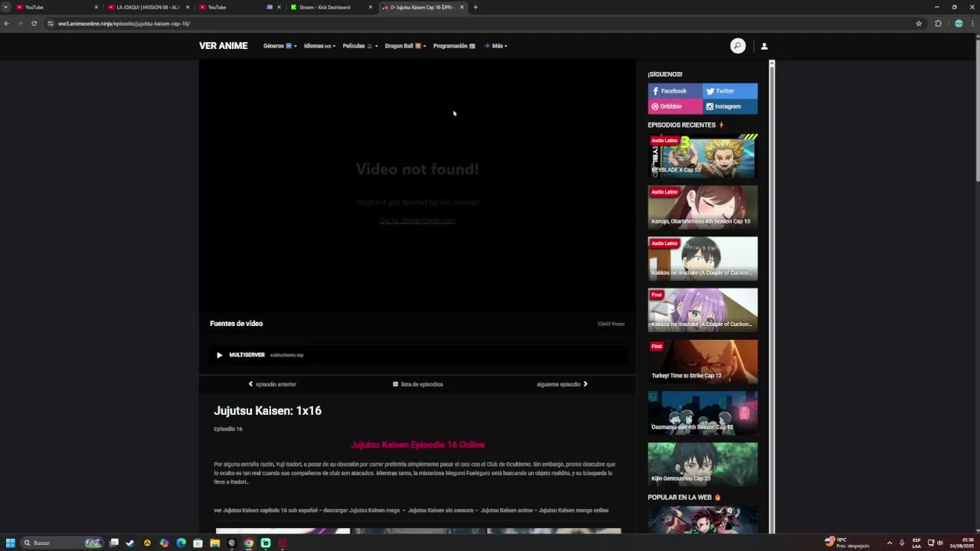
Task: Open the Dribbble social button
Action: tap(675, 106)
